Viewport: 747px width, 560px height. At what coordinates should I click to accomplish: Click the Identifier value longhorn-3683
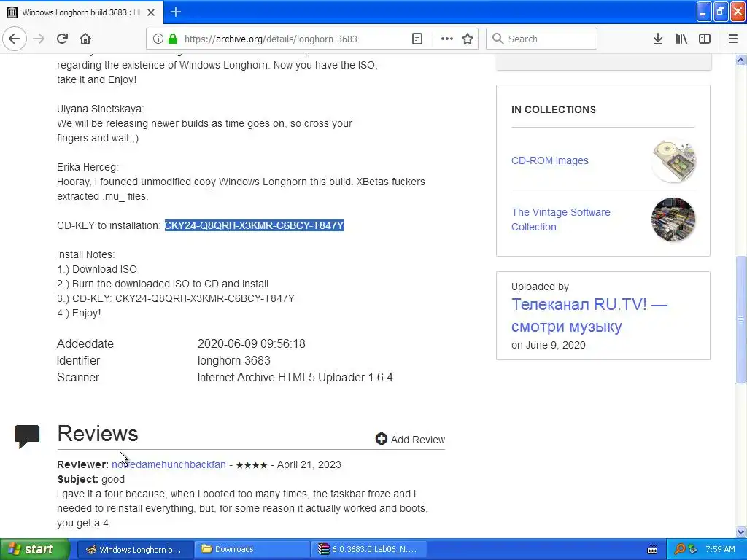233,360
